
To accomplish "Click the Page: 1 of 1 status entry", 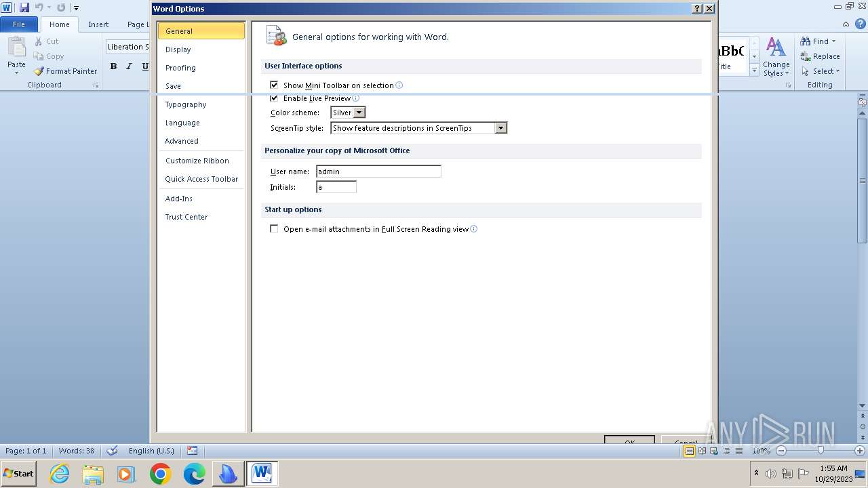I will (26, 451).
